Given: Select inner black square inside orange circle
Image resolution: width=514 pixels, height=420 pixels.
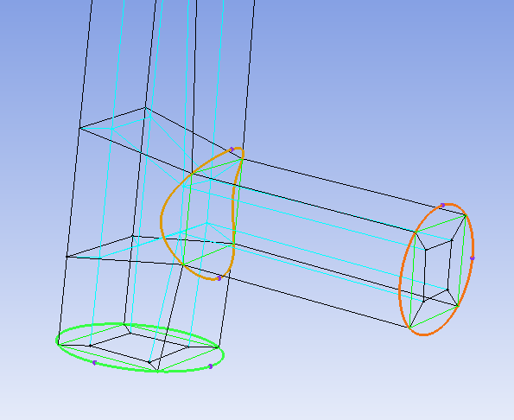Looking at the screenshot, I should (x=437, y=270).
